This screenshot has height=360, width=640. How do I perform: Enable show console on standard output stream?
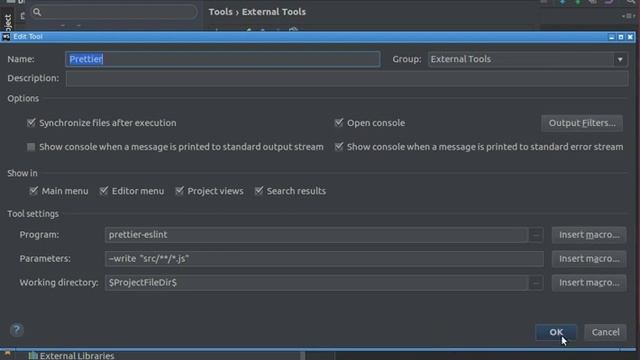point(31,147)
